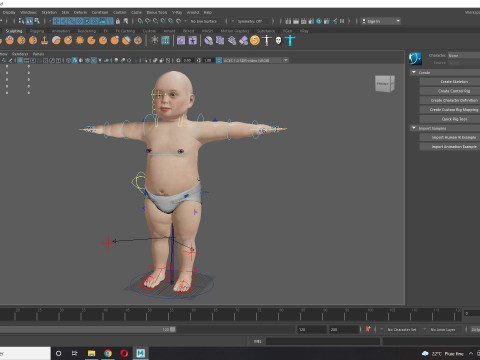
Task: Collapse the Create section in HumanIK
Action: tap(414, 72)
